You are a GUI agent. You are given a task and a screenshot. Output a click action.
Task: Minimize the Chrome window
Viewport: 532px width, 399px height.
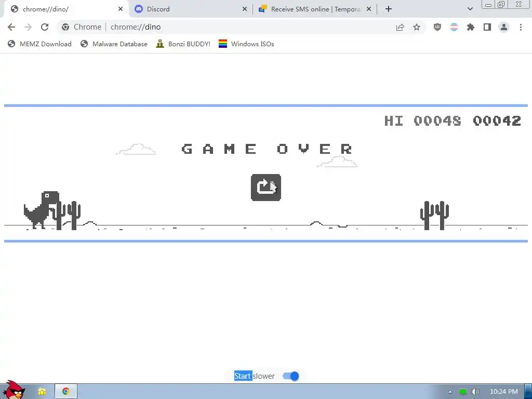point(488,5)
